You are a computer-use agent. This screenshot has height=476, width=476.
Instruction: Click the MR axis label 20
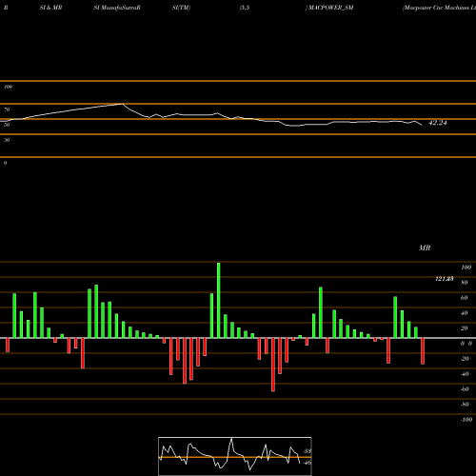(x=464, y=328)
